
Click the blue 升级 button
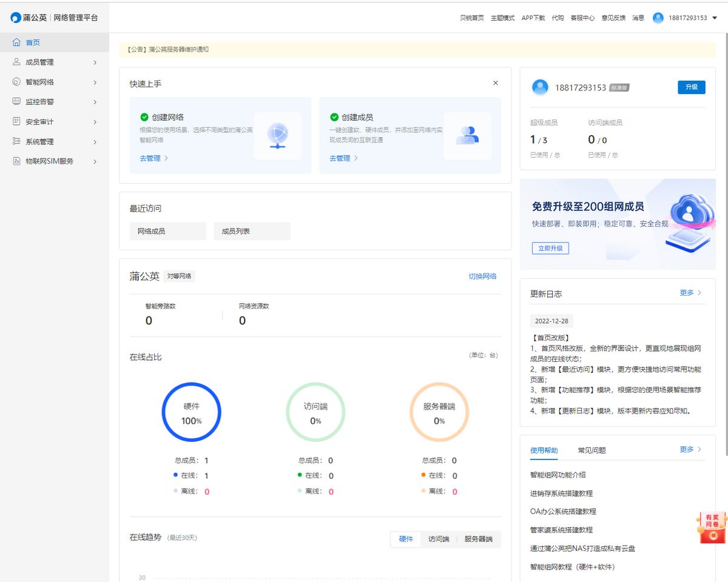tap(692, 87)
